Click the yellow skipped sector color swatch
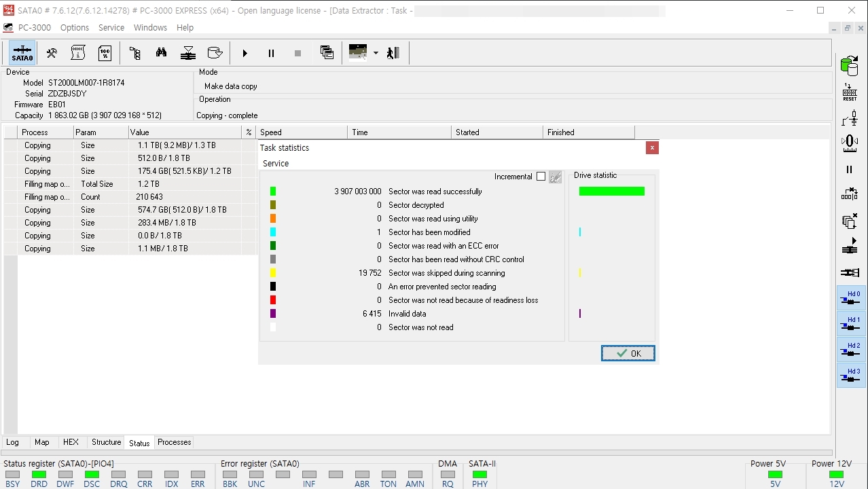Screen dimensions: 868x489 click(x=273, y=273)
